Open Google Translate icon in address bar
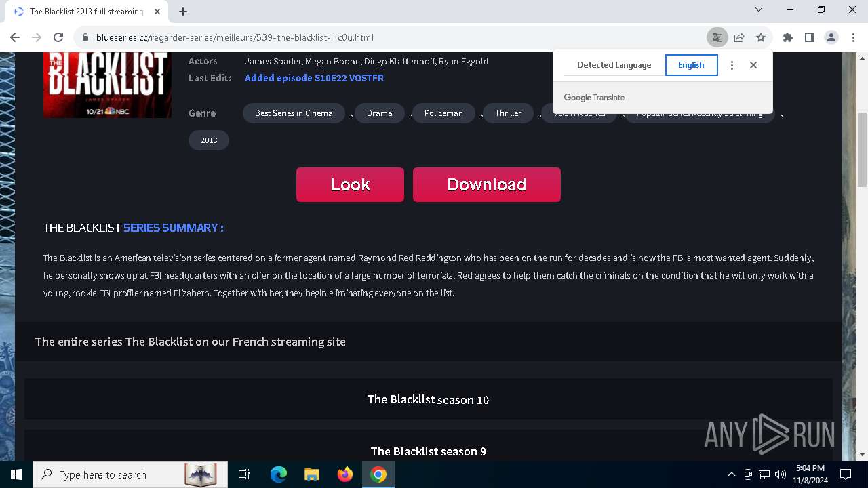The width and height of the screenshot is (868, 488). pyautogui.click(x=717, y=37)
